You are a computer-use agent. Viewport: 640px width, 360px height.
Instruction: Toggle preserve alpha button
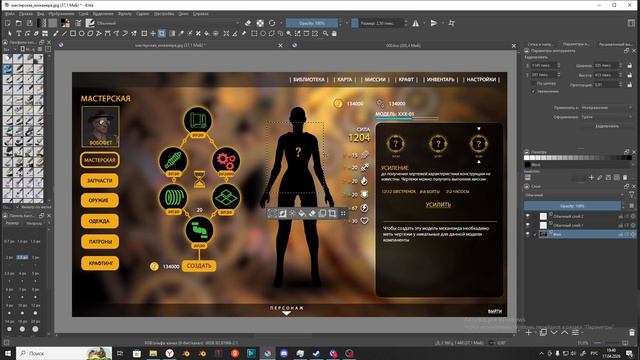click(x=260, y=23)
